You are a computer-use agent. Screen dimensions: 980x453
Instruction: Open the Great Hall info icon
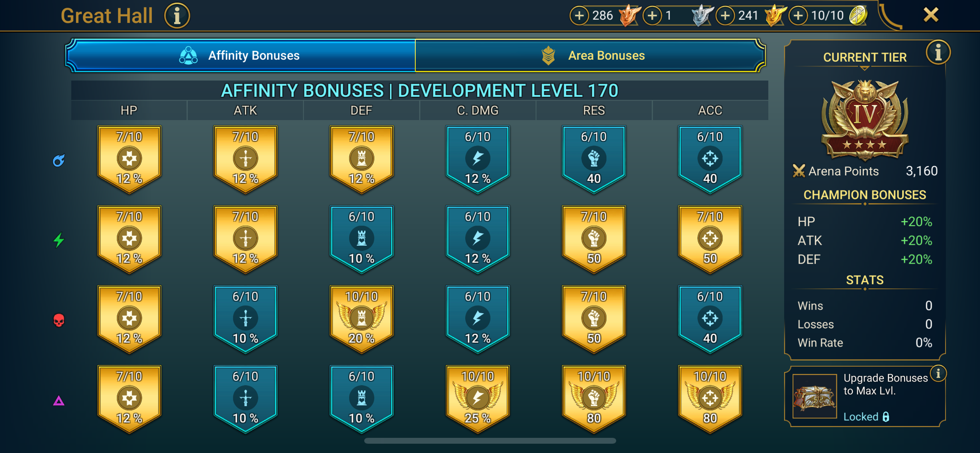pos(177,16)
